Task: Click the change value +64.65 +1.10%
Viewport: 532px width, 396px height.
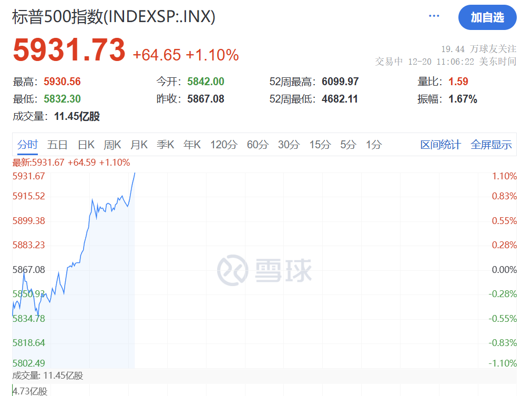Action: [x=186, y=55]
